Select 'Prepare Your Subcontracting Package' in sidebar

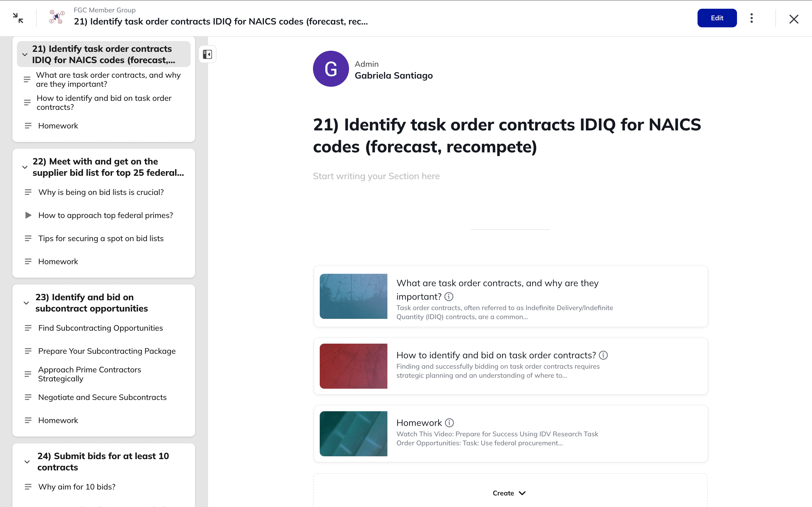point(107,351)
